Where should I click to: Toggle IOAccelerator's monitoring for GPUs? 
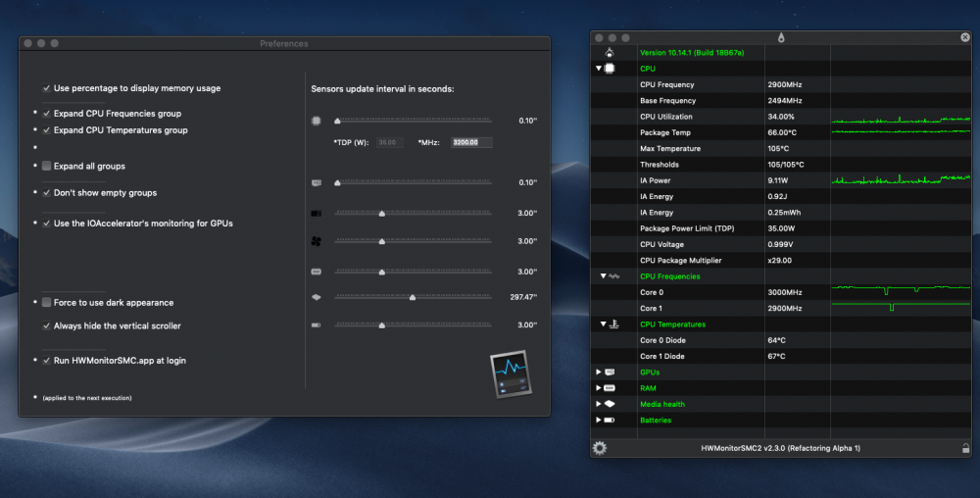(x=46, y=224)
